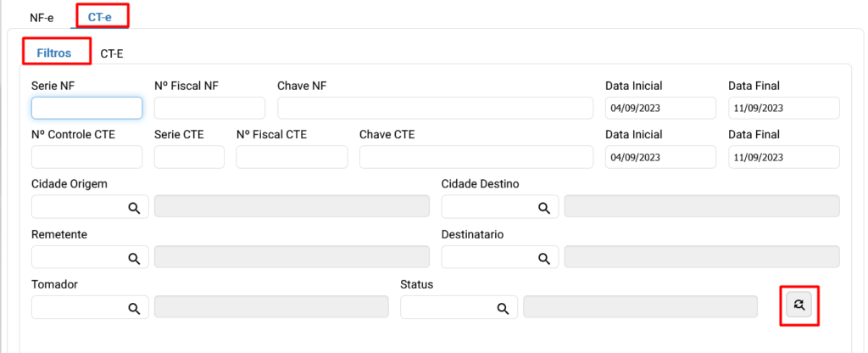
Task: Click the Nº Fiscal CTE input field
Action: 292,157
